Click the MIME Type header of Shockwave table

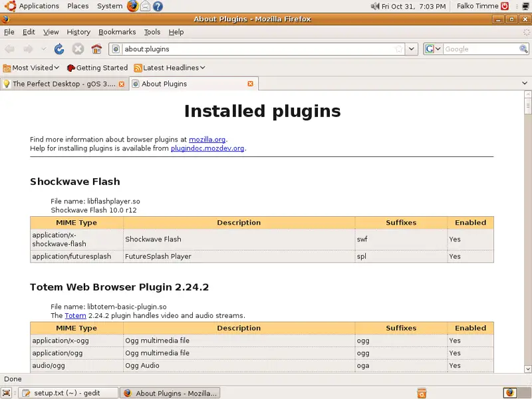pos(76,223)
